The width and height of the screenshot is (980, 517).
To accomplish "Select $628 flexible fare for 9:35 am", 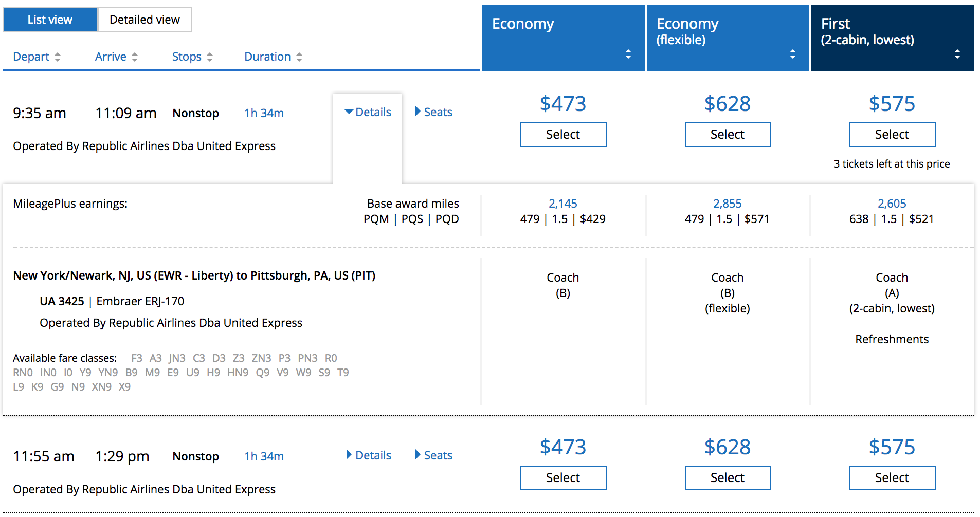I will click(728, 135).
